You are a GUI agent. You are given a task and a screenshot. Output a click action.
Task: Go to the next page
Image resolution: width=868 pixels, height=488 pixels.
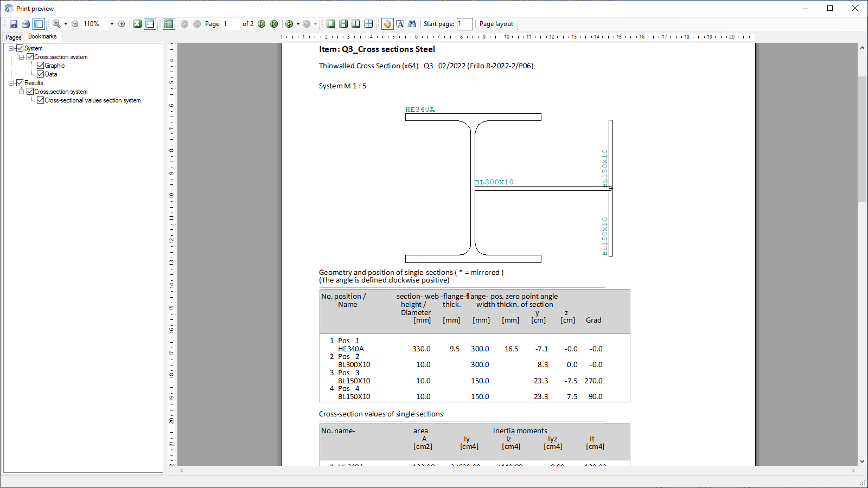(261, 24)
